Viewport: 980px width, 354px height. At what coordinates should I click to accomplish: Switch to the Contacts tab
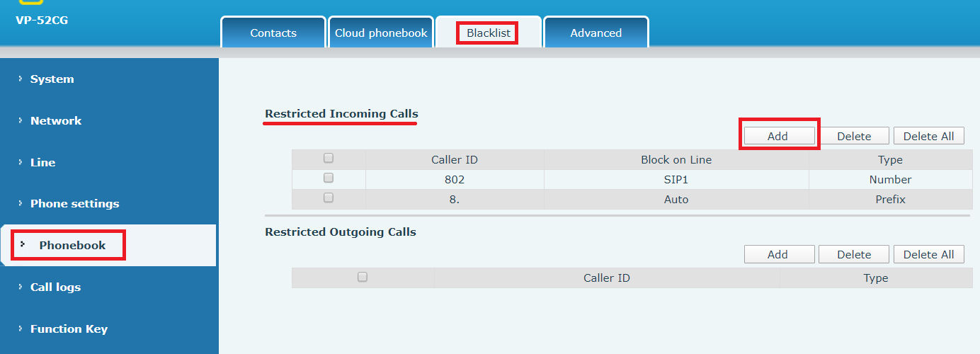click(x=273, y=33)
